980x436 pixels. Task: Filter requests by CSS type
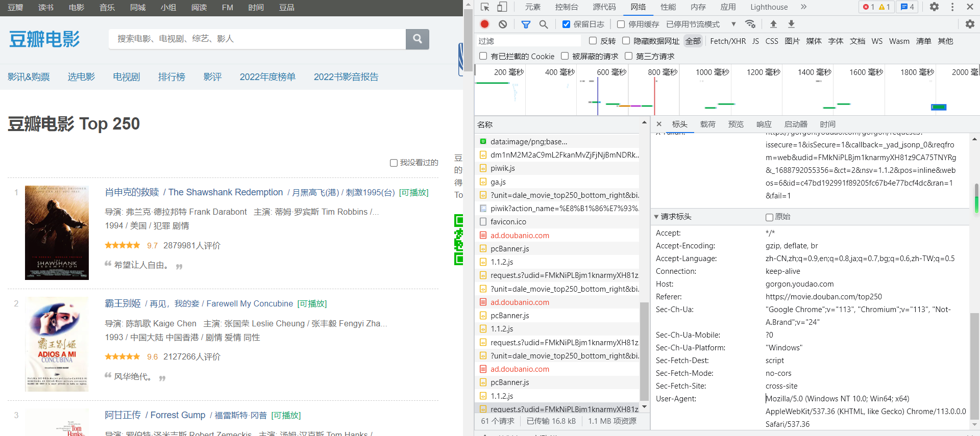[x=772, y=41]
